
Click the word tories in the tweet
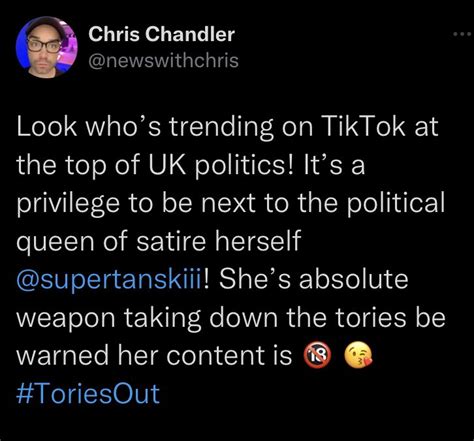(371, 317)
